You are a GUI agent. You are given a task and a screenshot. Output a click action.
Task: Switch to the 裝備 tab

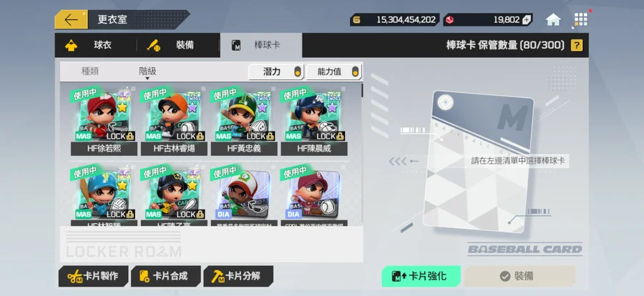tap(178, 45)
